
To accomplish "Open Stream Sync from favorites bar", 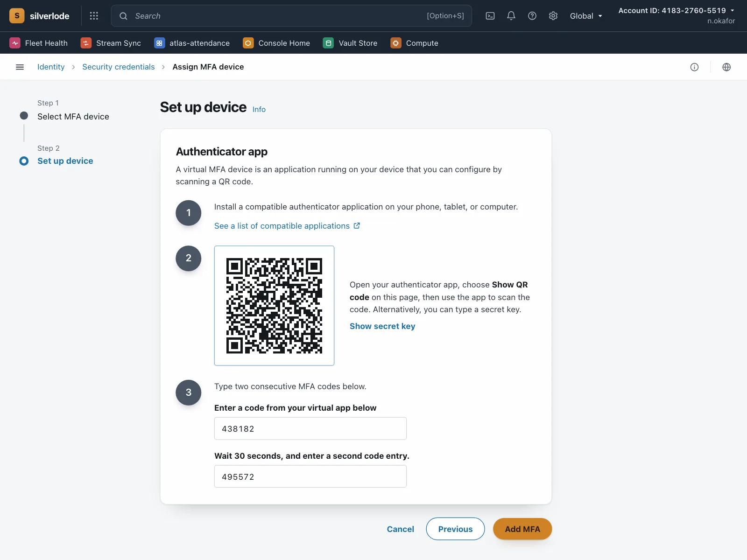I will click(111, 43).
